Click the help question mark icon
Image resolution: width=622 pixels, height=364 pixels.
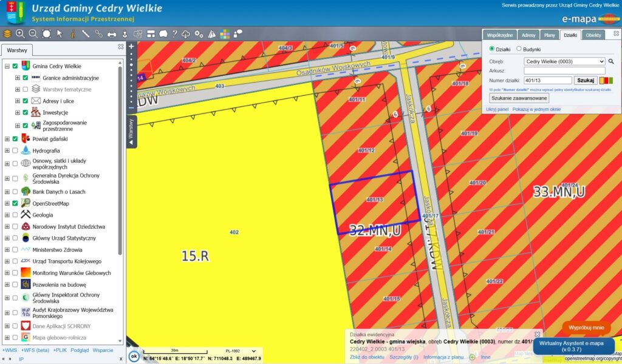(x=176, y=35)
